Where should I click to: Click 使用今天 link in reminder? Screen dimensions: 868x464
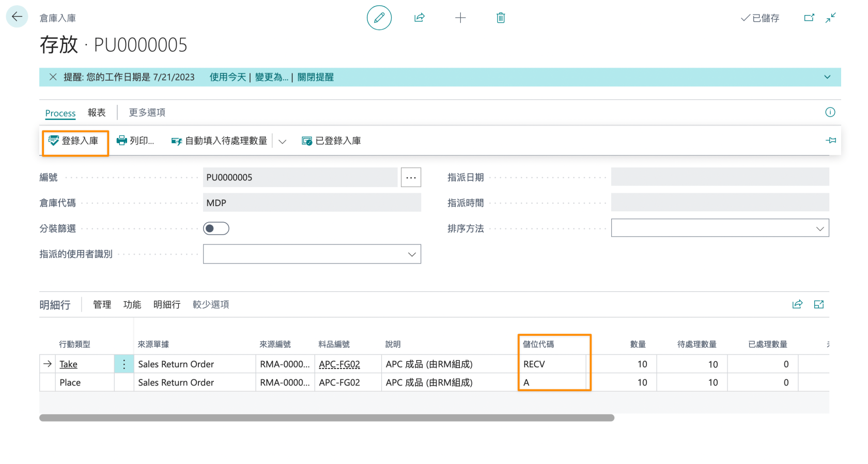[228, 77]
